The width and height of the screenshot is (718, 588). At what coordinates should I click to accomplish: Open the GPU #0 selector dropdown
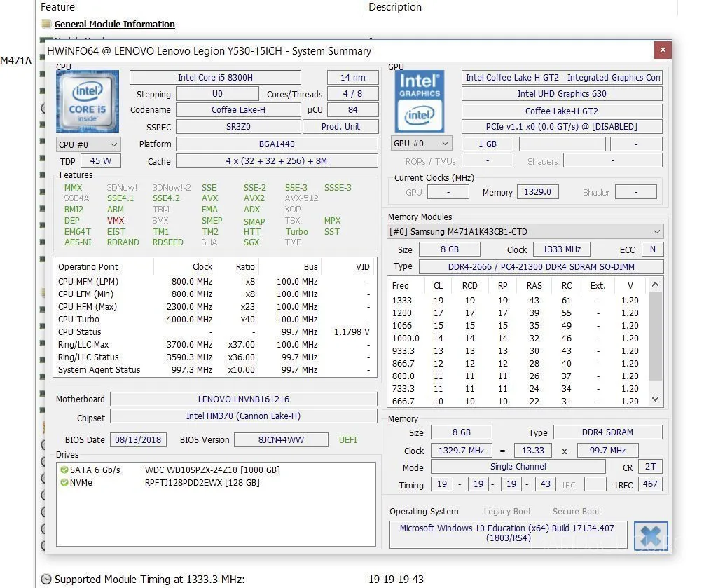pyautogui.click(x=421, y=144)
